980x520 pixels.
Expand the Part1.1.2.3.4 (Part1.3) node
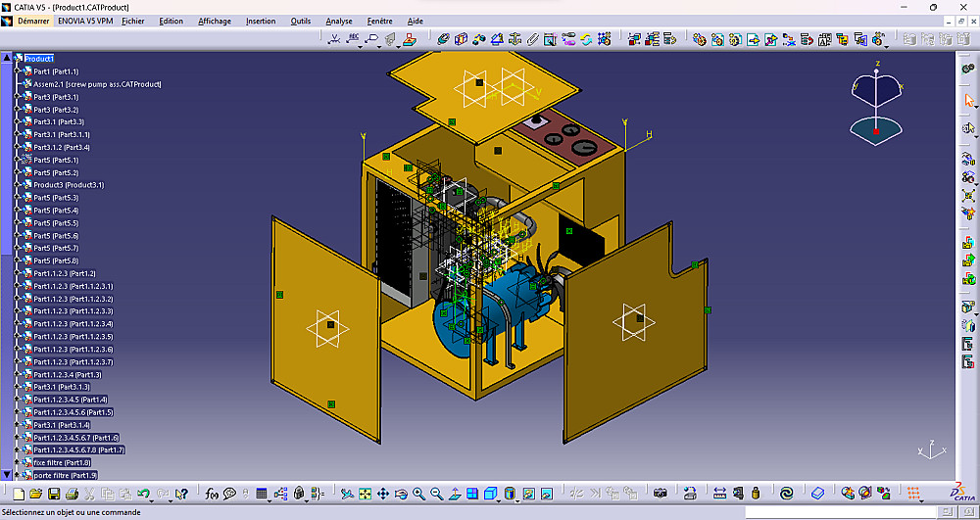click(x=18, y=374)
